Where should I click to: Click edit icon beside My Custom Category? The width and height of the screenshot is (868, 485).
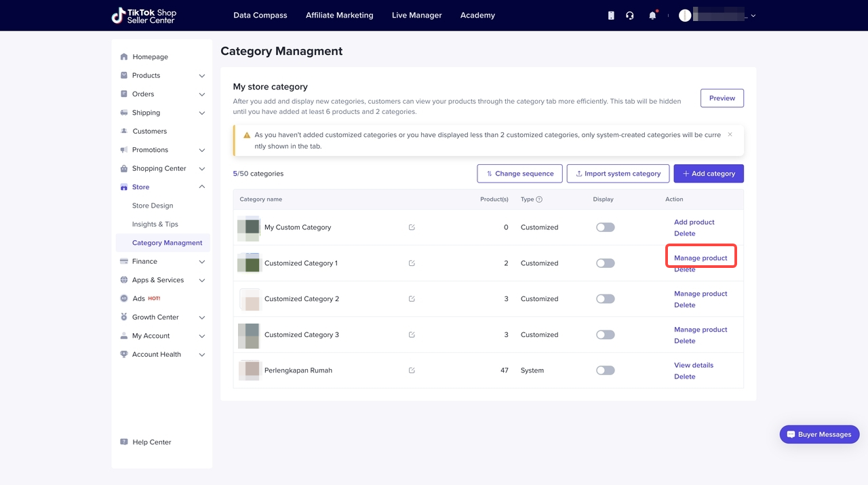tap(412, 227)
